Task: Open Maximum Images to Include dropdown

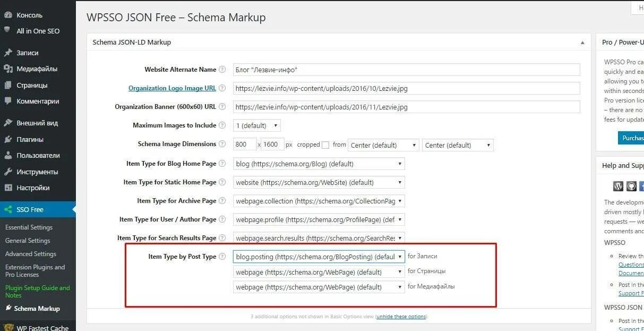Action: pos(257,126)
